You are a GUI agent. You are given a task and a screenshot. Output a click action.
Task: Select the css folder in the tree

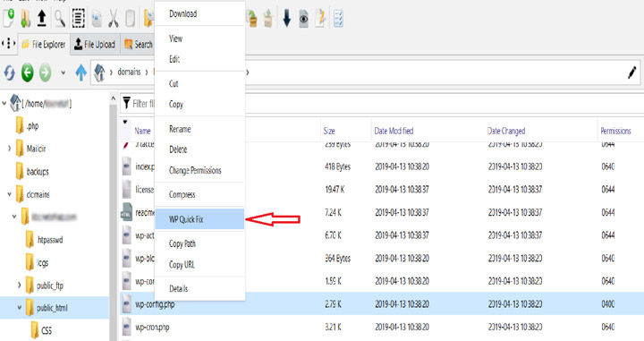coord(47,330)
